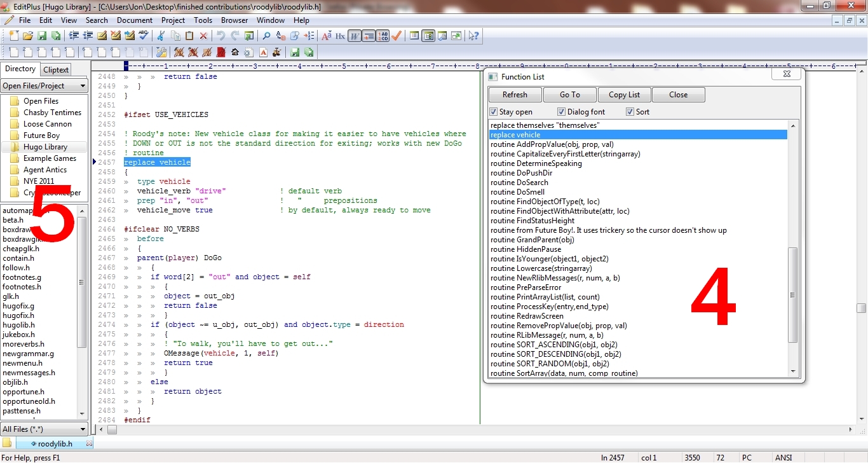This screenshot has width=868, height=463.
Task: Click the Spell check ABC icon
Action: pyautogui.click(x=143, y=36)
